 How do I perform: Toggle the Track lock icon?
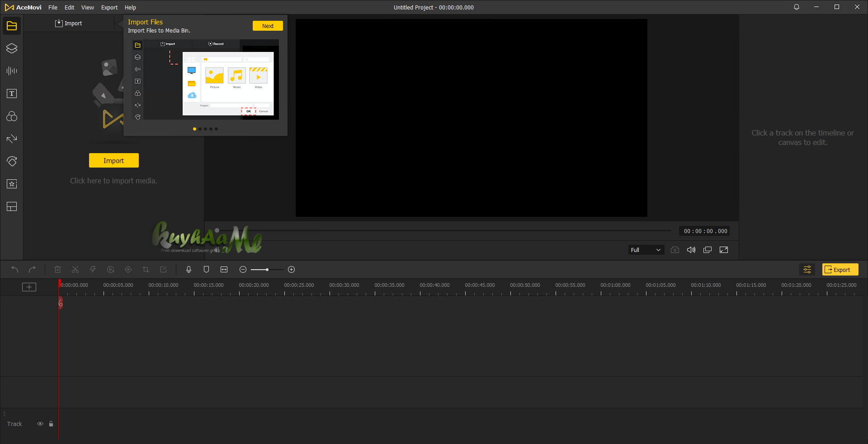click(51, 424)
